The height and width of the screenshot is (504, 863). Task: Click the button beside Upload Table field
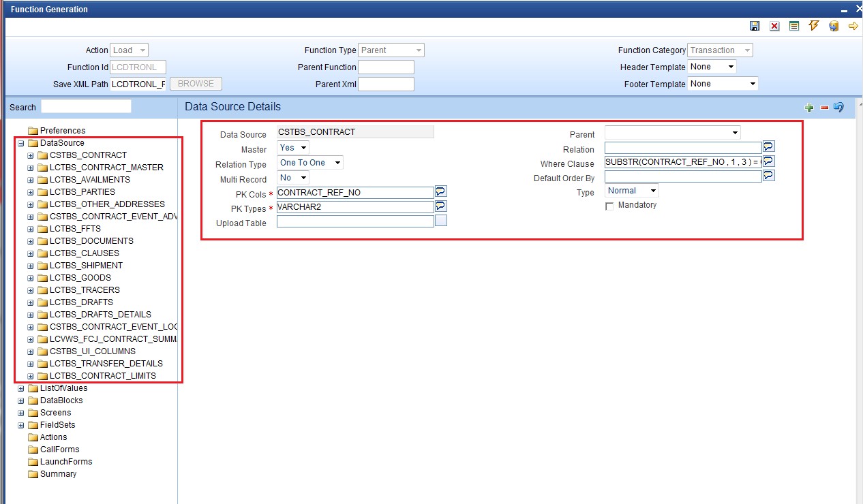coord(441,220)
